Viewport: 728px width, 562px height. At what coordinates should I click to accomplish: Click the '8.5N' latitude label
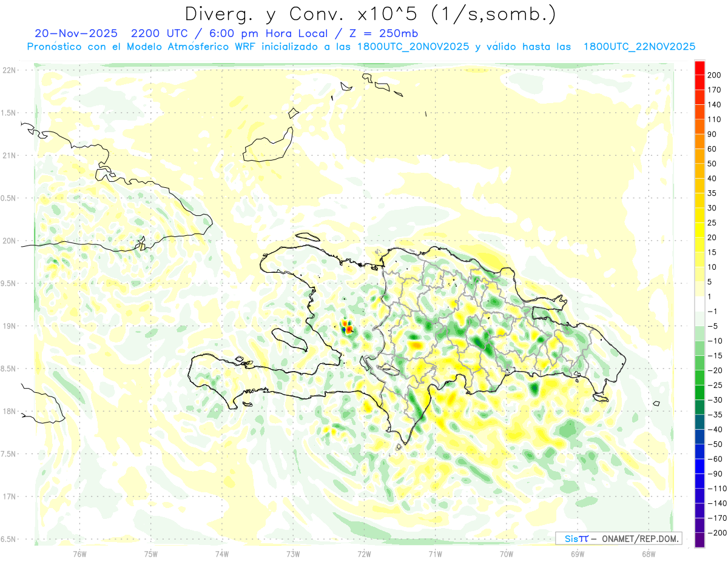click(9, 369)
